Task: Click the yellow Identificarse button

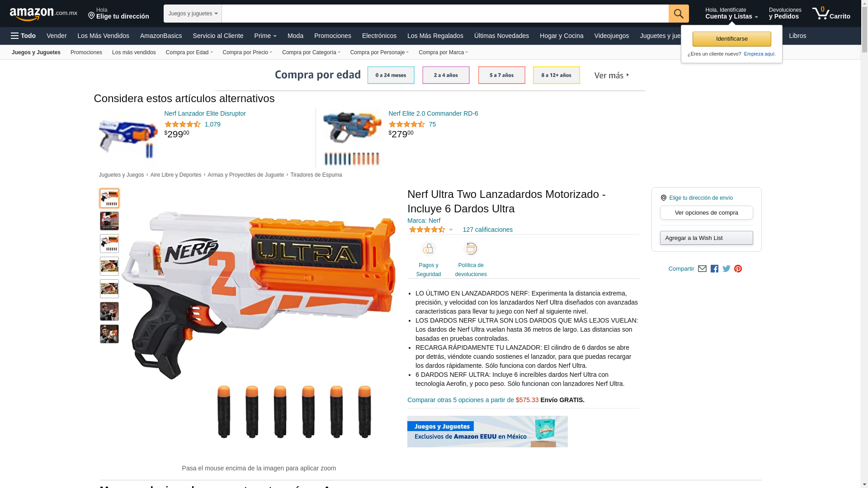Action: [731, 39]
